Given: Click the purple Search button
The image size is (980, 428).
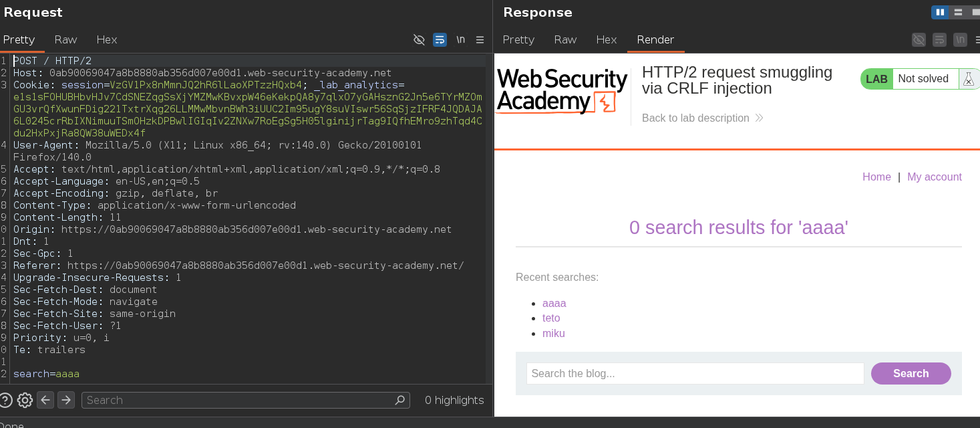Looking at the screenshot, I should tap(911, 373).
